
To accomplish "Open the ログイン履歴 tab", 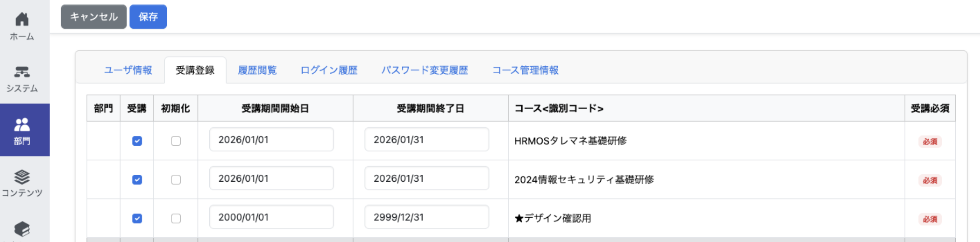I will pos(329,70).
